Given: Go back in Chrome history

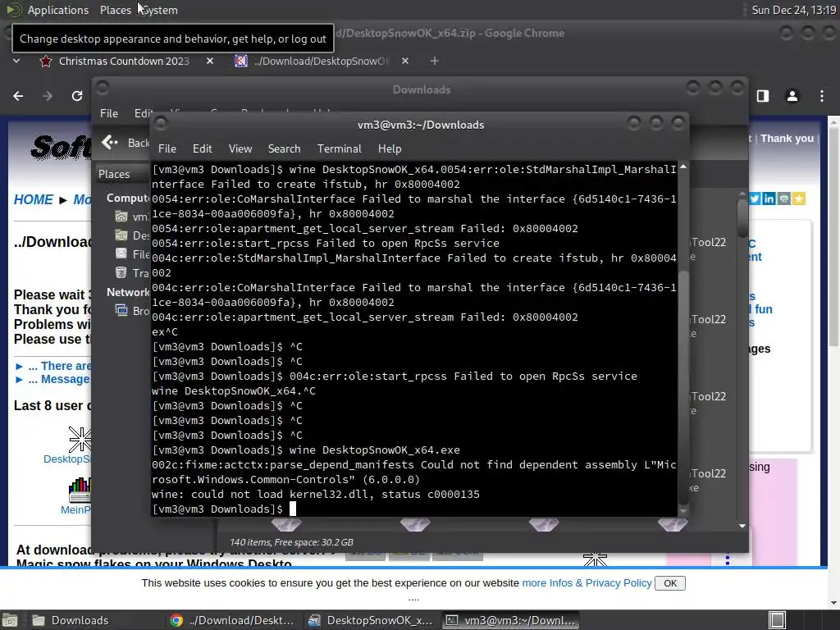Looking at the screenshot, I should pos(18,96).
